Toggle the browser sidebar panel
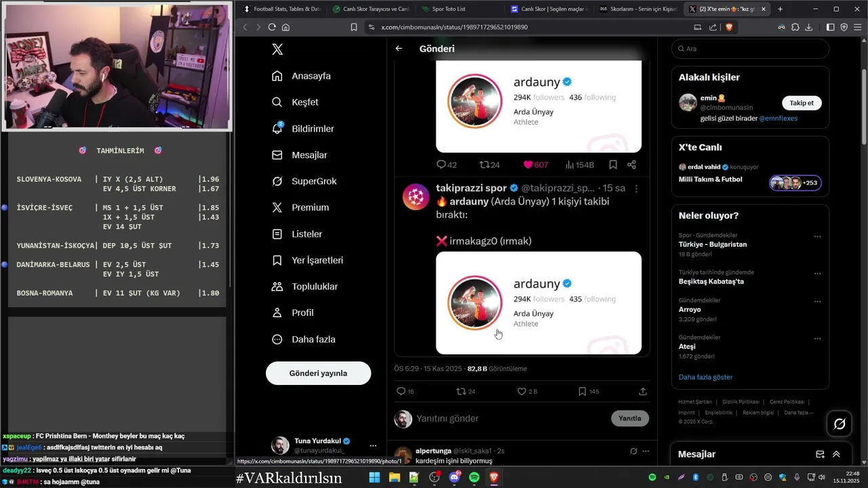868x488 pixels. tap(831, 27)
